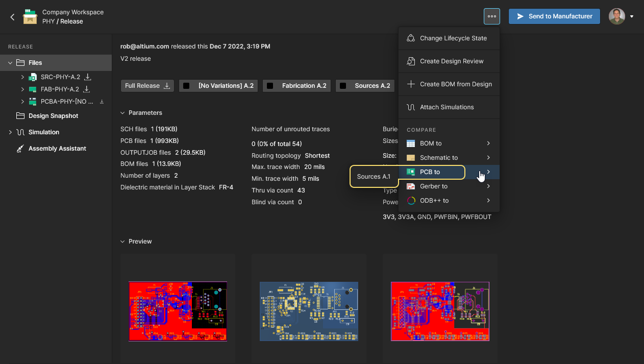
Task: Go back using the left arrow icon
Action: coord(12,17)
